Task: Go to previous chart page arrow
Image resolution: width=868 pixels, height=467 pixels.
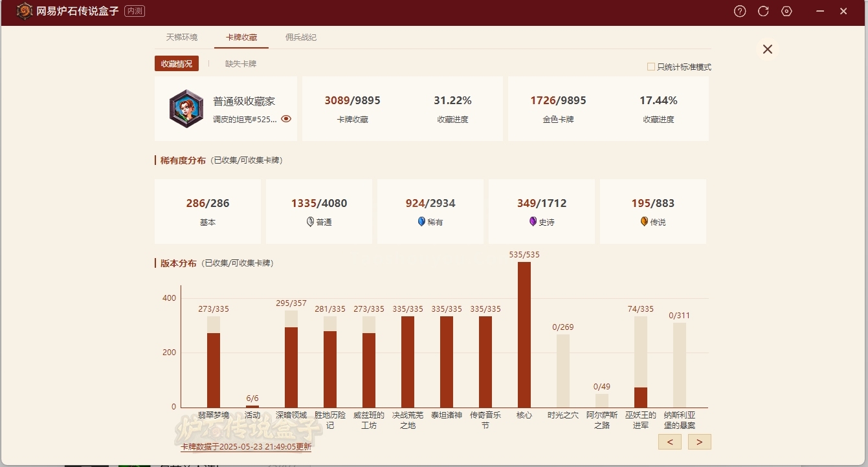Action: tap(670, 442)
